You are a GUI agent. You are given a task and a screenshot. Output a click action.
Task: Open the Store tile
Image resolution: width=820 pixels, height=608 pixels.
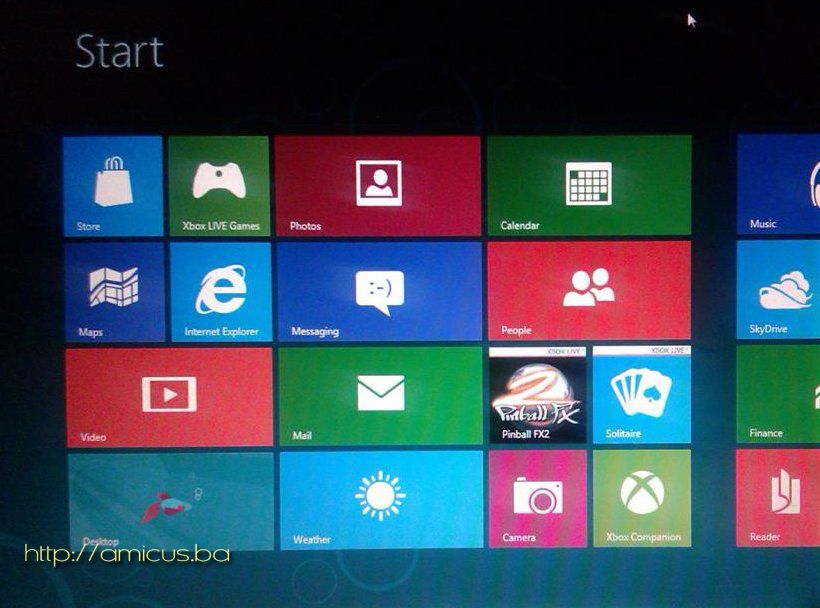(113, 186)
